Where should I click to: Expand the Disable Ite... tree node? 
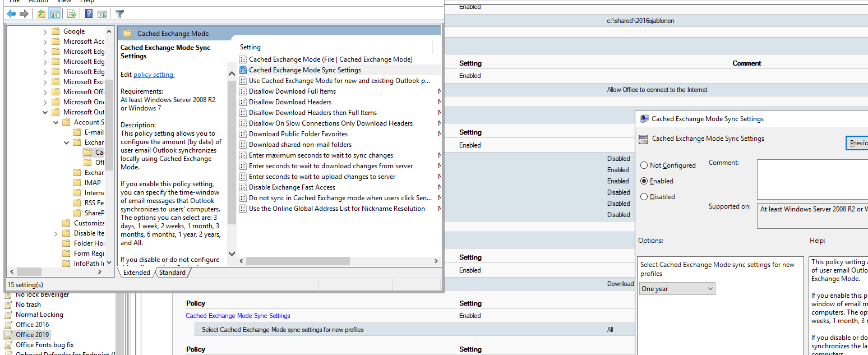(56, 233)
